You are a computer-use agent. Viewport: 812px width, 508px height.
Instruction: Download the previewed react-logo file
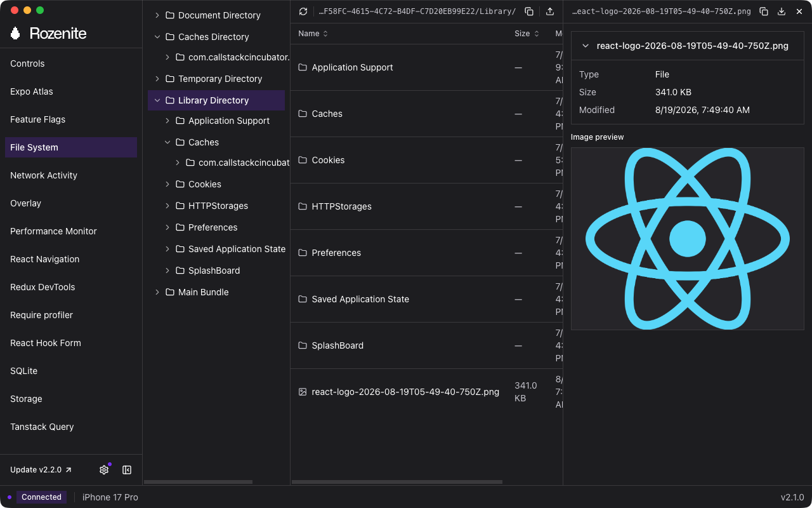pyautogui.click(x=782, y=11)
